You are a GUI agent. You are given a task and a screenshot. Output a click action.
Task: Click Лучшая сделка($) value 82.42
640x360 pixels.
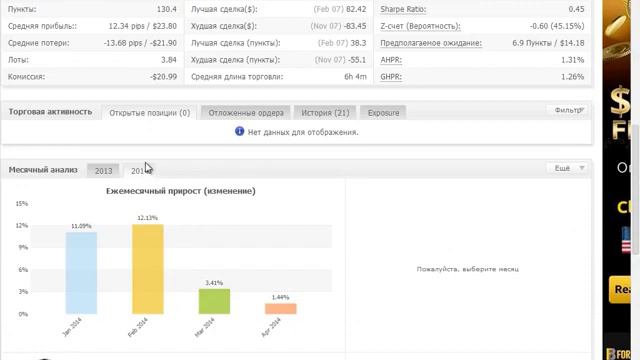click(355, 9)
